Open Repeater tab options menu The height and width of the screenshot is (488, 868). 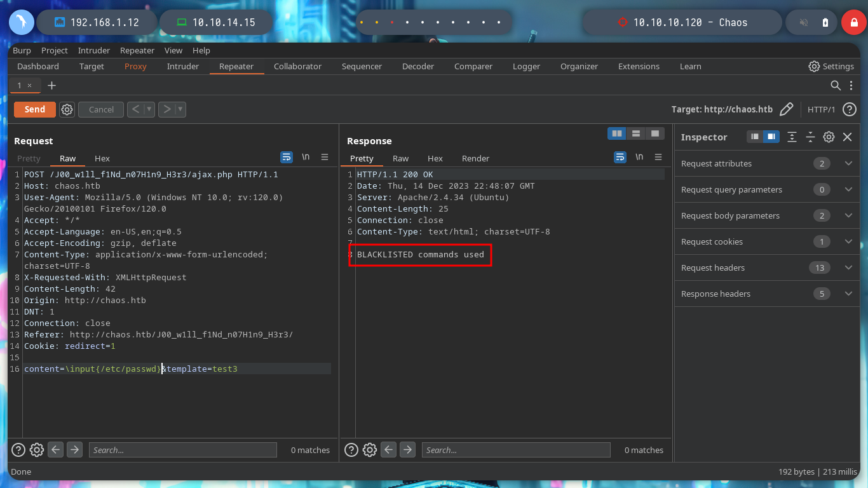point(852,85)
